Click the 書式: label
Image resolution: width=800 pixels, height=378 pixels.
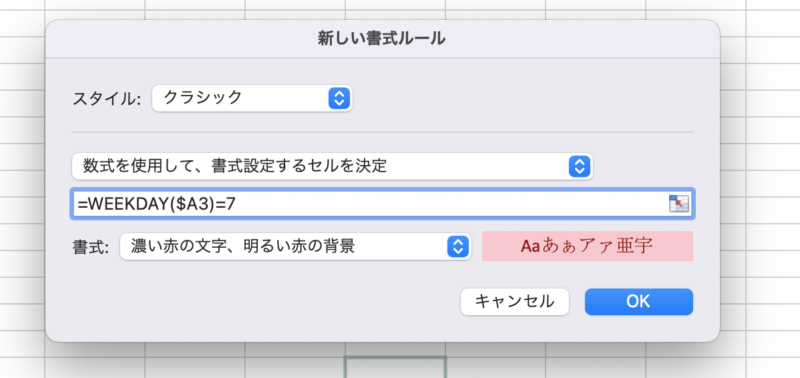[x=91, y=247]
